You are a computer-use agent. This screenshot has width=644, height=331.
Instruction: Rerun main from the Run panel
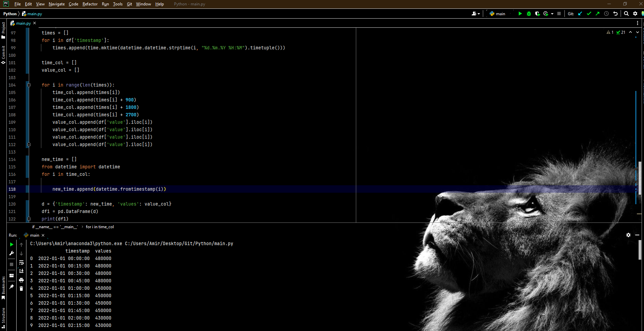[x=12, y=244]
